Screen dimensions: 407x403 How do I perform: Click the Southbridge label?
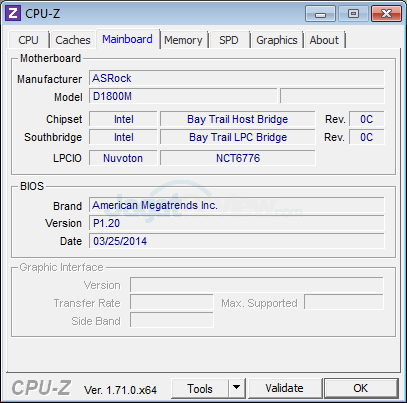53,137
